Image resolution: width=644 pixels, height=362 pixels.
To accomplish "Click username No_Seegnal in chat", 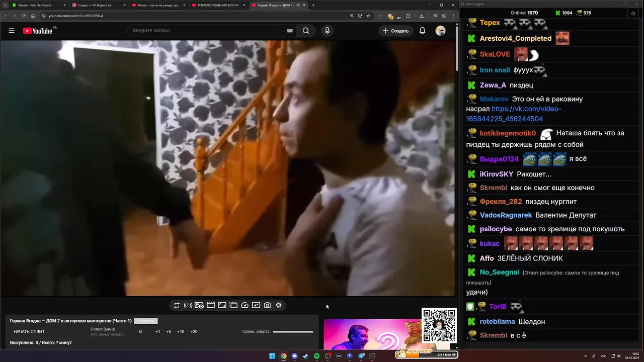I will point(499,272).
